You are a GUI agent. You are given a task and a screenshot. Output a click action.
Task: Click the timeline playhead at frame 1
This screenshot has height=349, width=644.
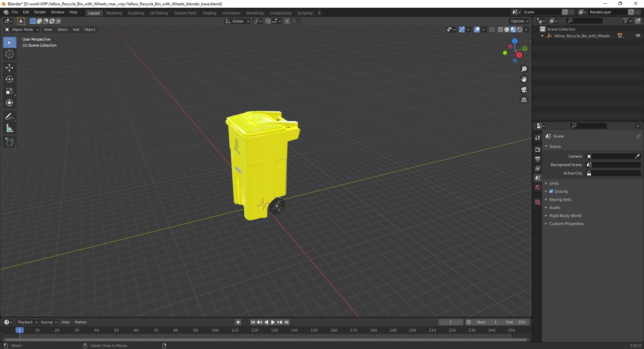coord(19,330)
